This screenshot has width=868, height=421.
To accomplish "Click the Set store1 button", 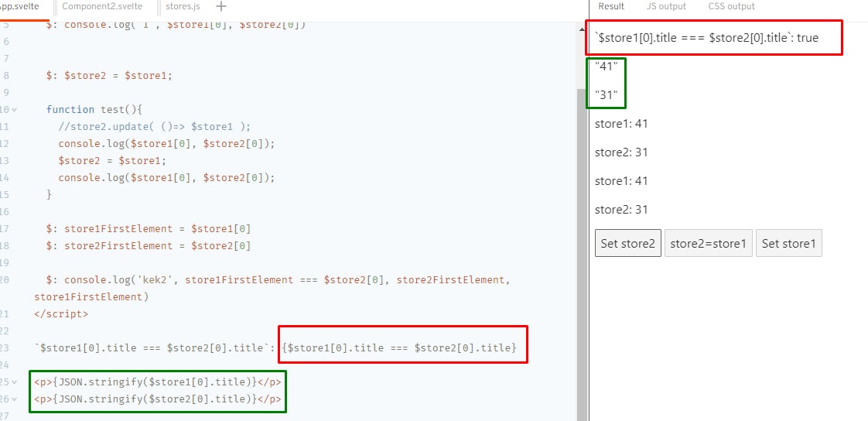I will (789, 243).
